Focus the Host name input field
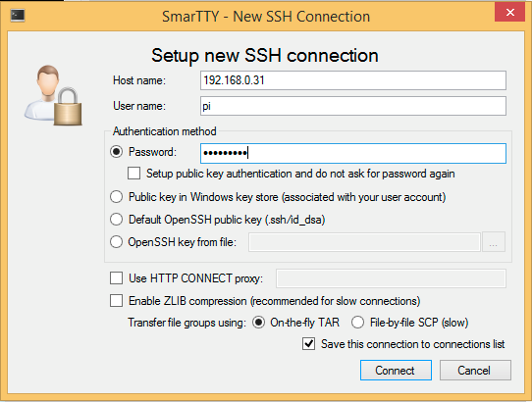532x402 pixels. tap(353, 80)
